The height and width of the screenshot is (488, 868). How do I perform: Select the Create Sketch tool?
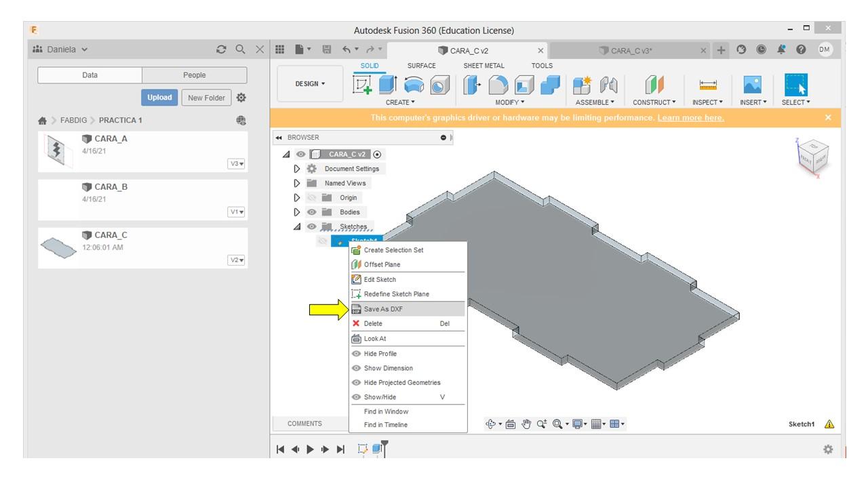363,85
